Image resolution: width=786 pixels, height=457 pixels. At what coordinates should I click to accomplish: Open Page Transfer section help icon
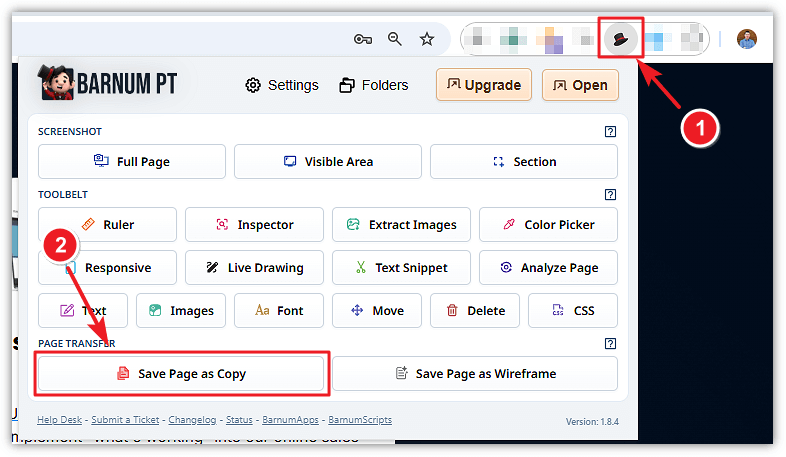[610, 343]
